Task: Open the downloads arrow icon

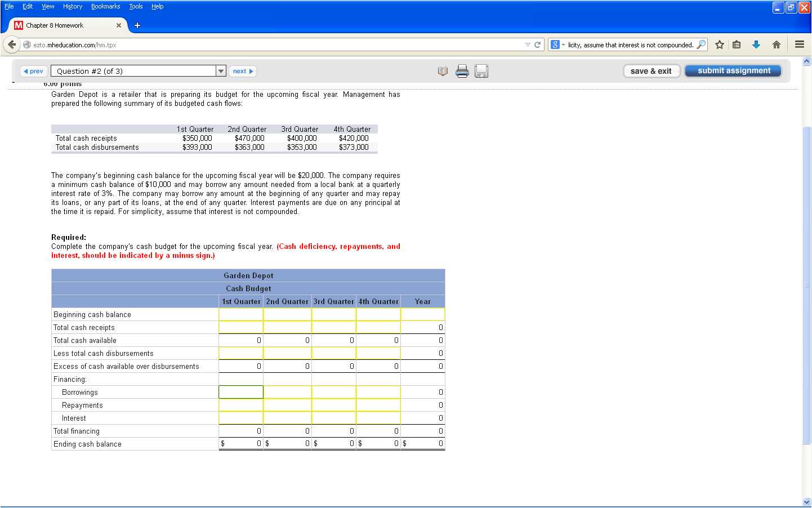Action: point(756,44)
